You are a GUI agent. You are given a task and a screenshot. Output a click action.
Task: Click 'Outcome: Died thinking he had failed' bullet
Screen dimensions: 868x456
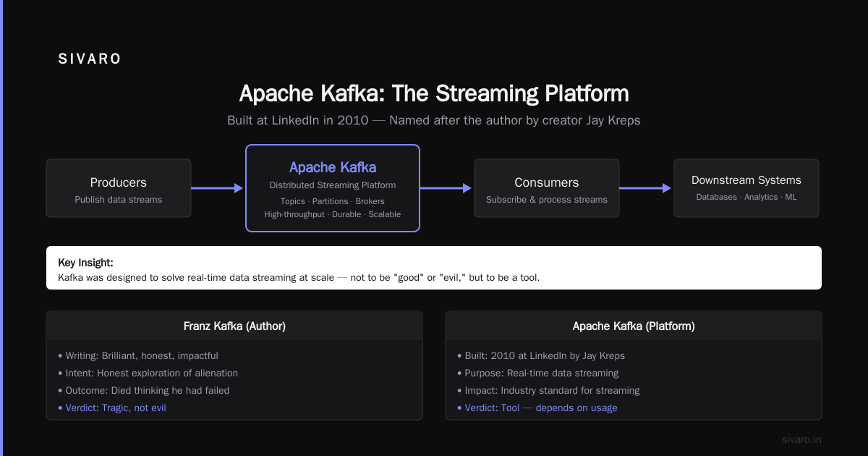pos(143,390)
